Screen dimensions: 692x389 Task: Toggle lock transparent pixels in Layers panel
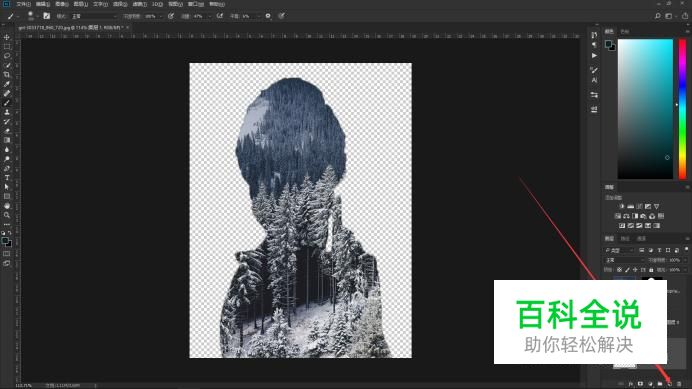point(619,269)
